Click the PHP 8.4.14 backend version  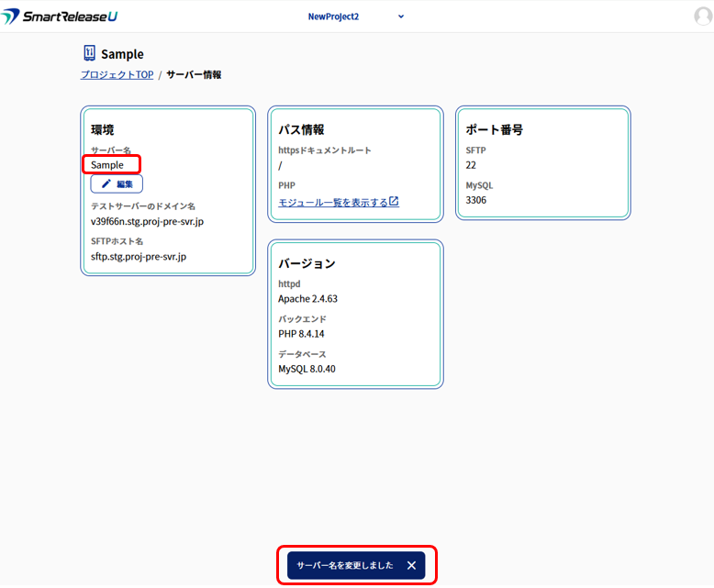tap(302, 333)
